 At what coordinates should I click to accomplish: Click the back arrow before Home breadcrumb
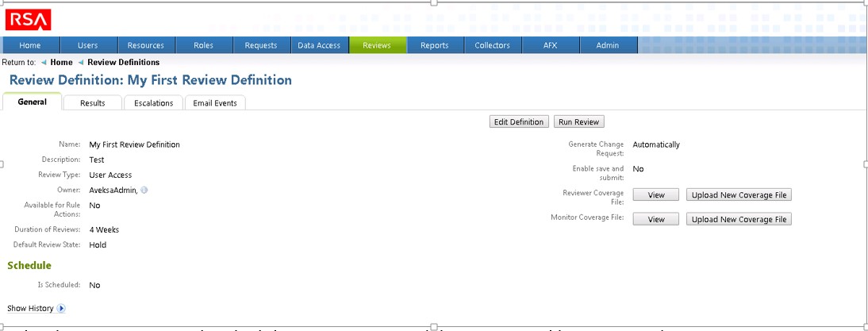[x=44, y=63]
